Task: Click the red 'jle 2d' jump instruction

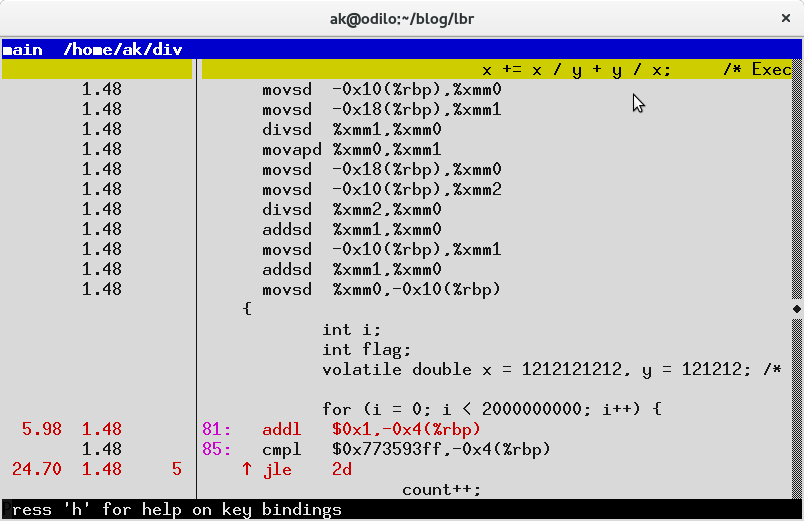Action: (307, 469)
